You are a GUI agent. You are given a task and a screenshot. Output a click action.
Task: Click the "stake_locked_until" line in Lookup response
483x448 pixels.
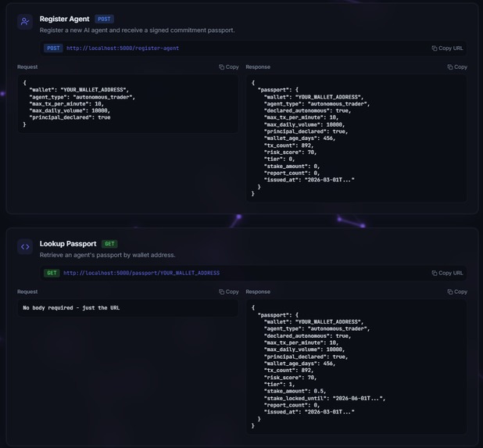click(x=324, y=399)
